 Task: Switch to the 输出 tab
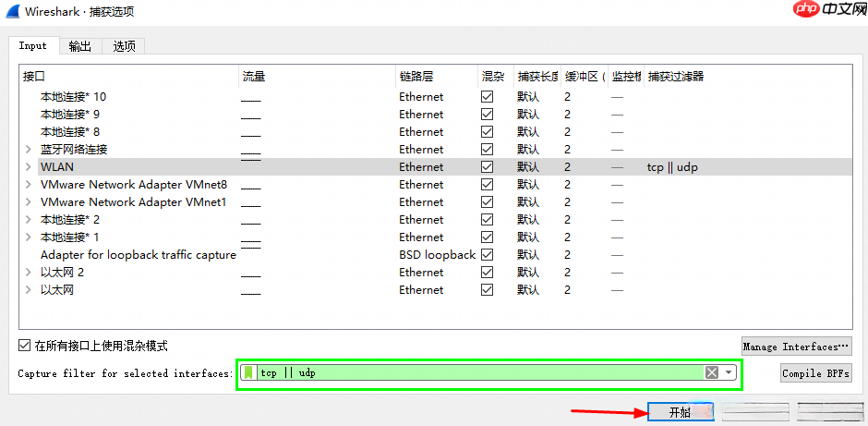tap(80, 46)
